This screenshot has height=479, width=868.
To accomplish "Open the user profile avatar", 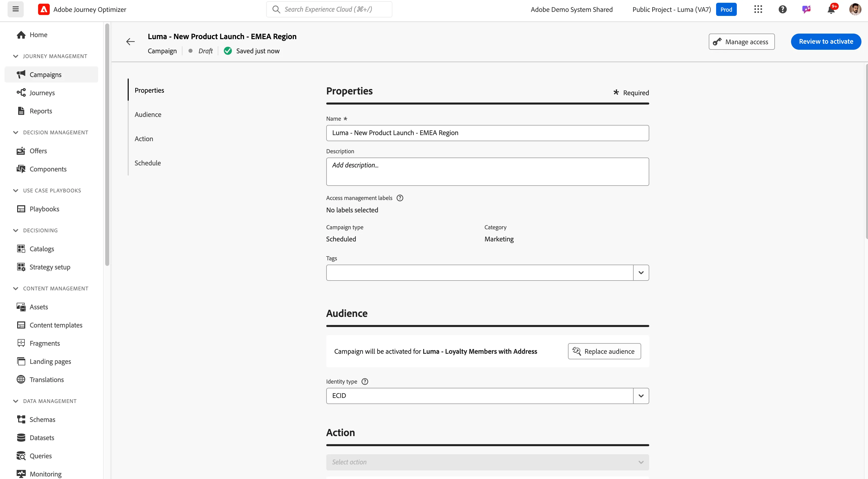I will [855, 9].
